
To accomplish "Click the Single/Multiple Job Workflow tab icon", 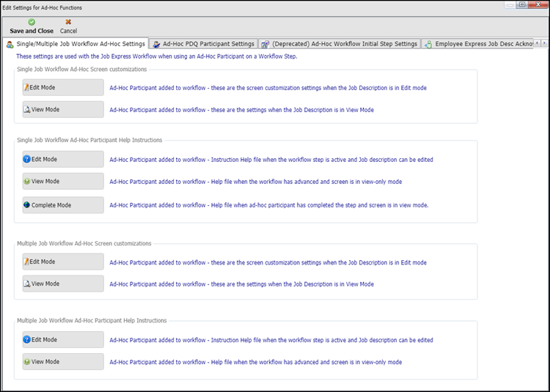I will [x=10, y=45].
